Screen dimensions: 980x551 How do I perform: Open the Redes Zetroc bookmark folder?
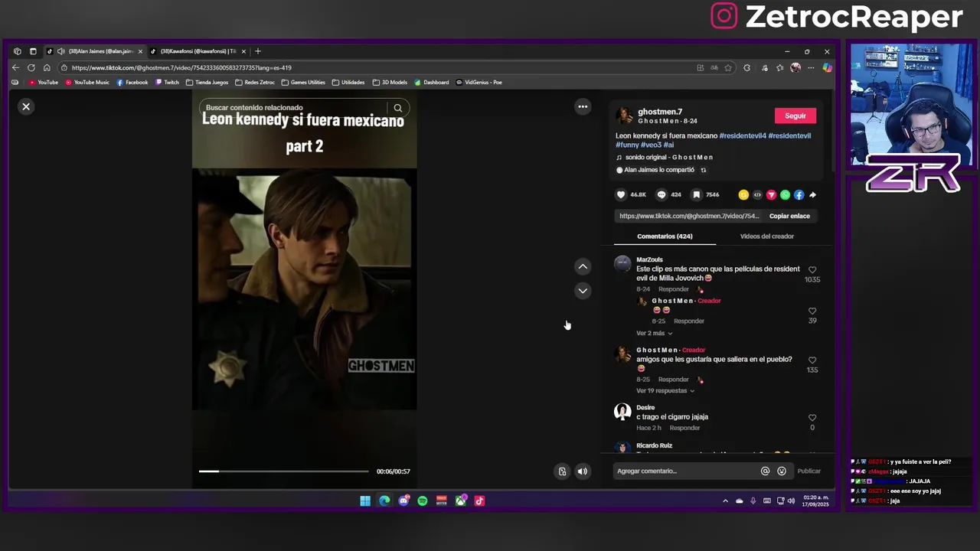tap(255, 82)
